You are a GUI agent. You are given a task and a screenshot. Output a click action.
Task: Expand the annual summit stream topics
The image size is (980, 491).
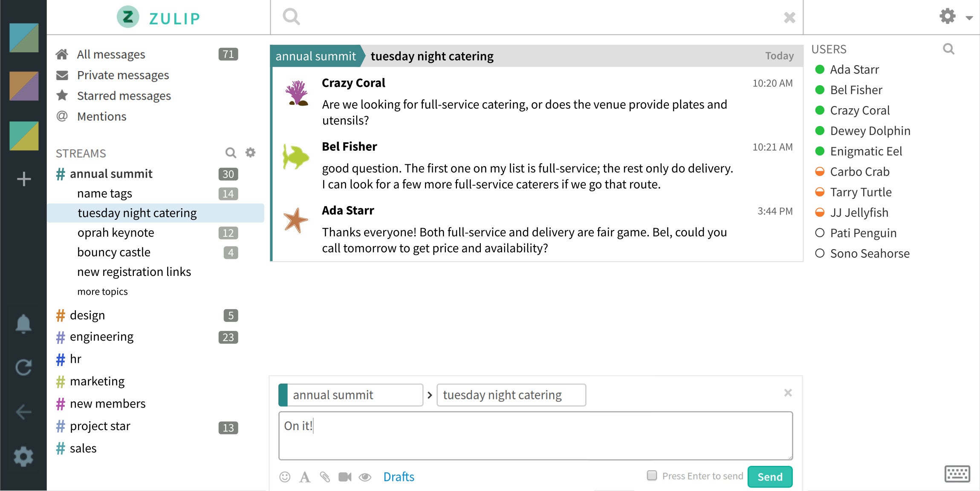102,290
